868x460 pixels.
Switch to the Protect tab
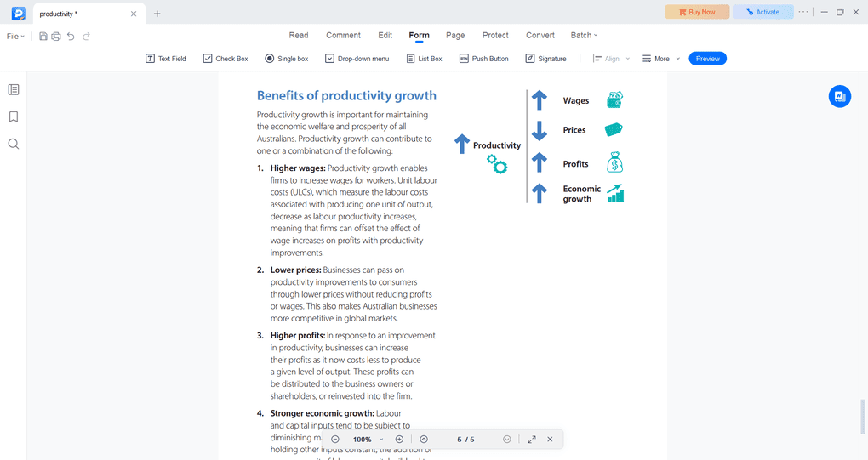pos(495,36)
